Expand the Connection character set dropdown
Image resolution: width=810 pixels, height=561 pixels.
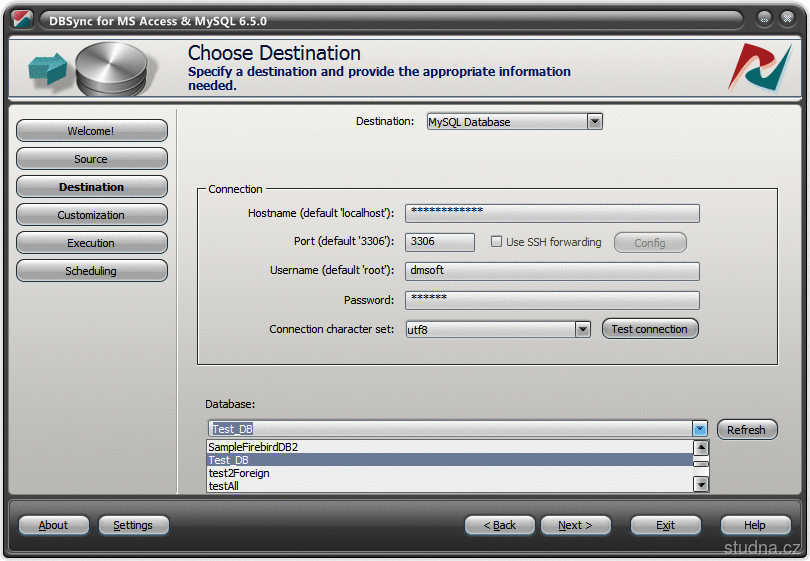[583, 329]
